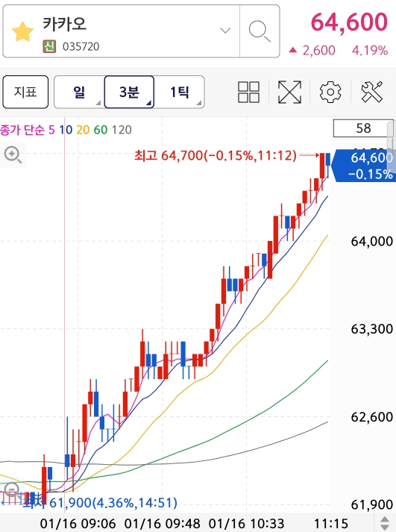Select the 5 moving average label
Viewport: 396px width, 532px height.
pos(51,130)
